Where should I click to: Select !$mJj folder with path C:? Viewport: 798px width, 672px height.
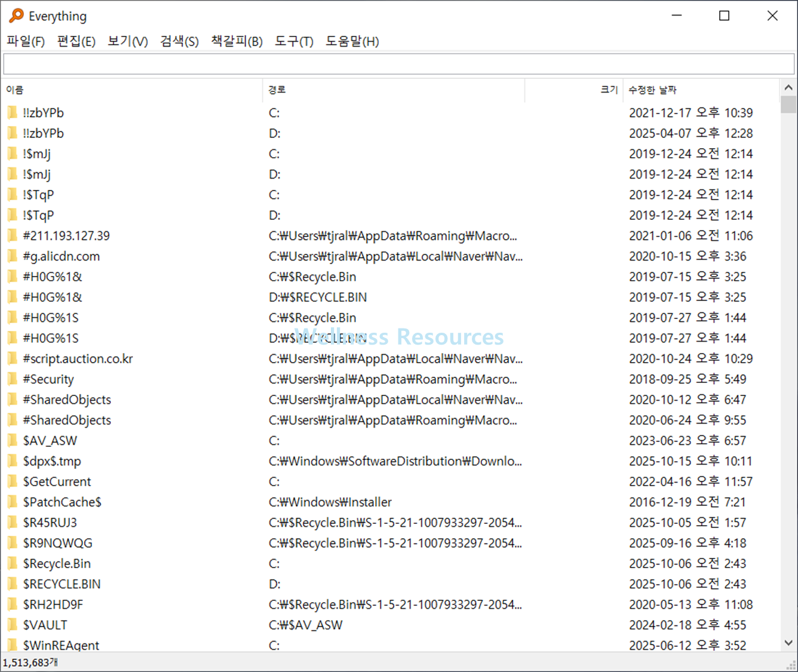coord(36,154)
